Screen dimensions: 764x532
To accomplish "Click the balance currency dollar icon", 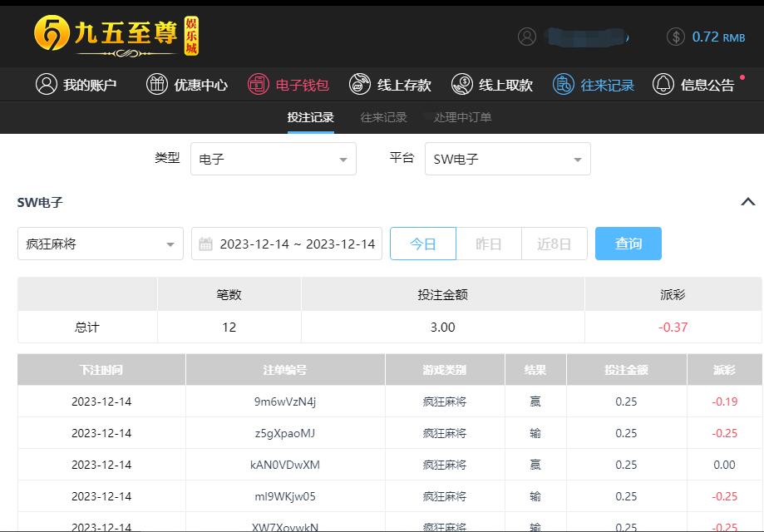I will point(676,37).
